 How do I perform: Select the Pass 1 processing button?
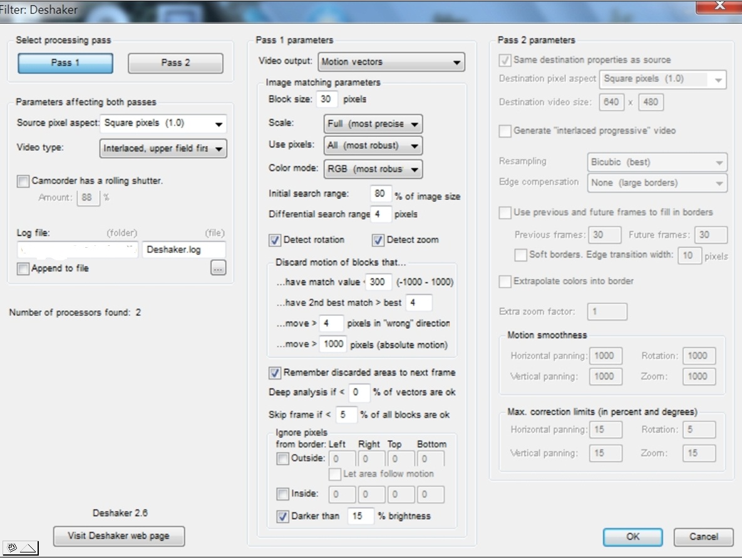[65, 63]
